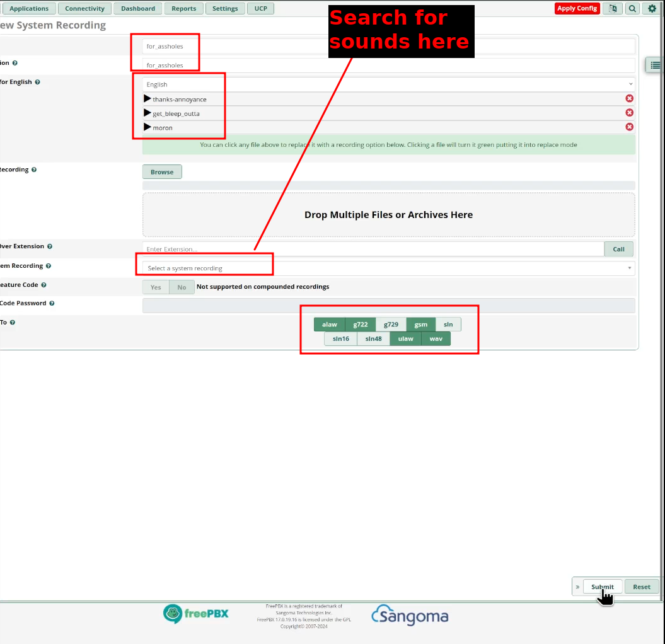Open the Settings menu
The image size is (665, 644).
225,8
